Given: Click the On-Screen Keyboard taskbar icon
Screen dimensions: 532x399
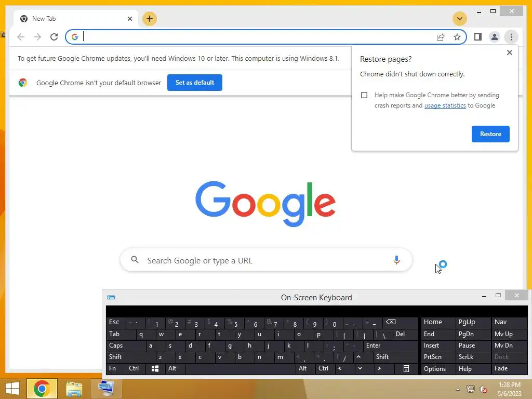Looking at the screenshot, I should pos(106,389).
